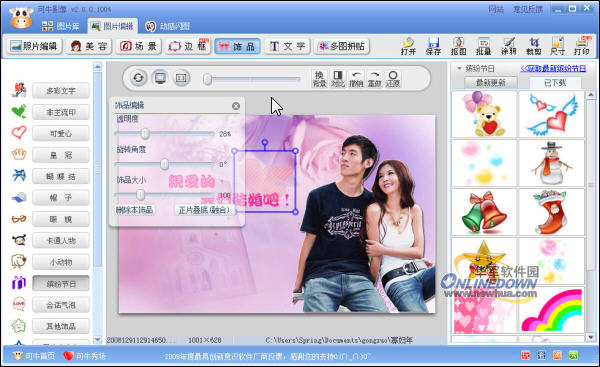Click the 删除本饰品 button

(134, 210)
